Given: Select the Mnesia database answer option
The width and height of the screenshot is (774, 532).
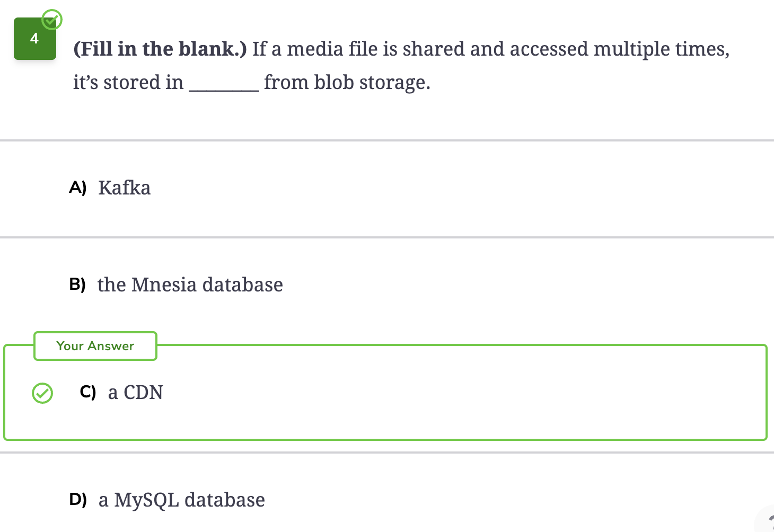Looking at the screenshot, I should click(x=387, y=285).
